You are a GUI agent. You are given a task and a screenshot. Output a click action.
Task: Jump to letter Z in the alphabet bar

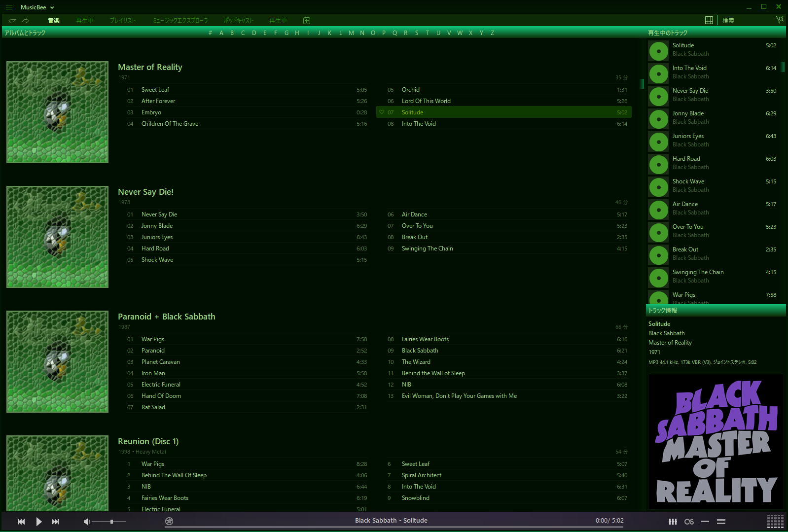point(492,33)
